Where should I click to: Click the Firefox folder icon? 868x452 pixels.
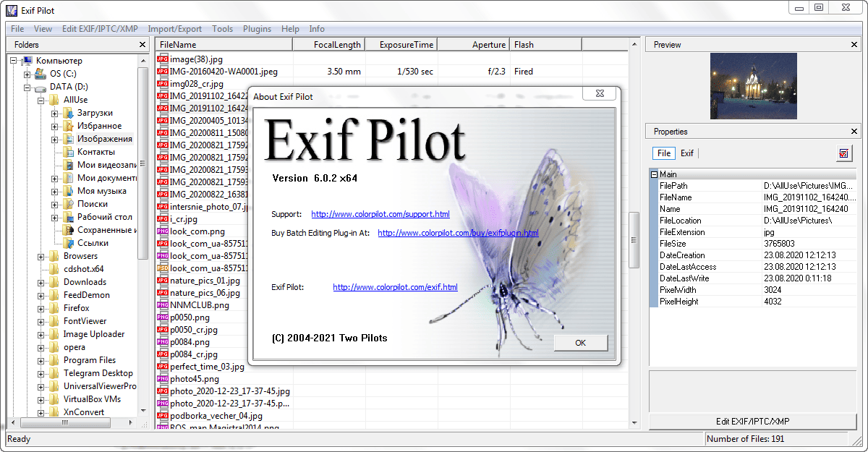[x=54, y=308]
